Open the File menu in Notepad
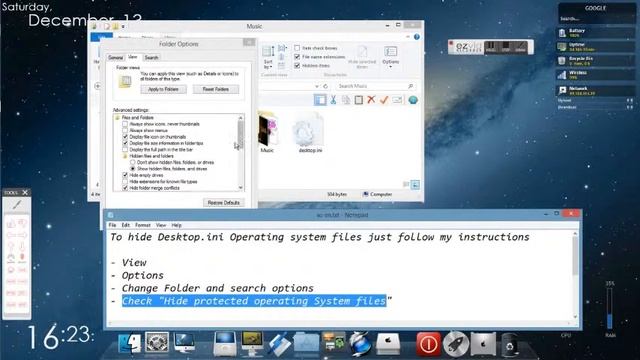This screenshot has width=640, height=360. point(112,225)
